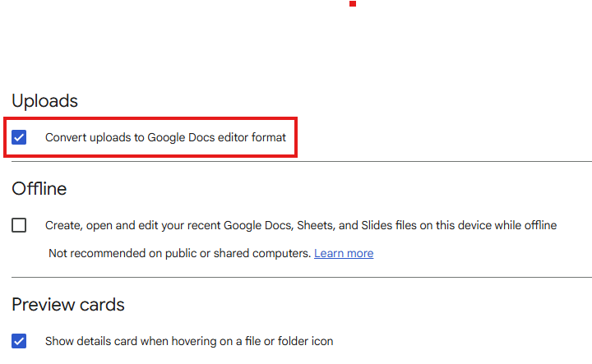
Task: Click the Convert uploads to Google Docs label
Action: tap(164, 137)
